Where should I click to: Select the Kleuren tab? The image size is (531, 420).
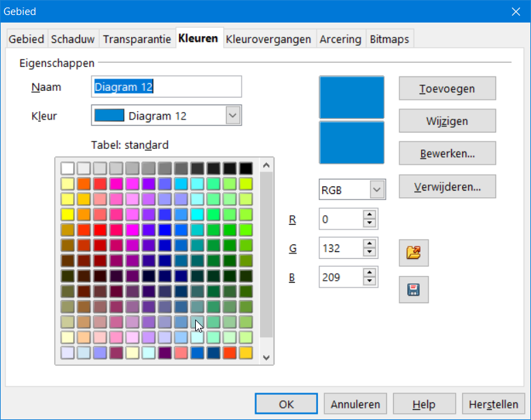[x=198, y=38]
